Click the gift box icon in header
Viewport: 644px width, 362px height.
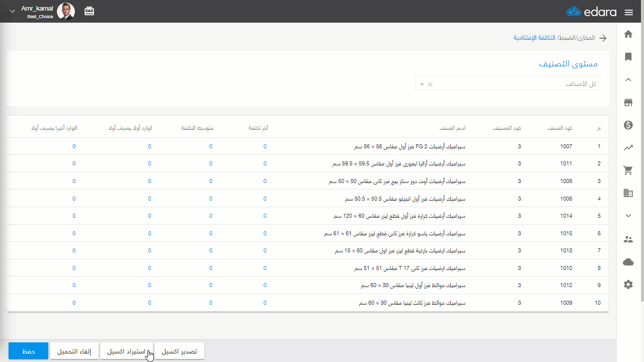[x=89, y=11]
